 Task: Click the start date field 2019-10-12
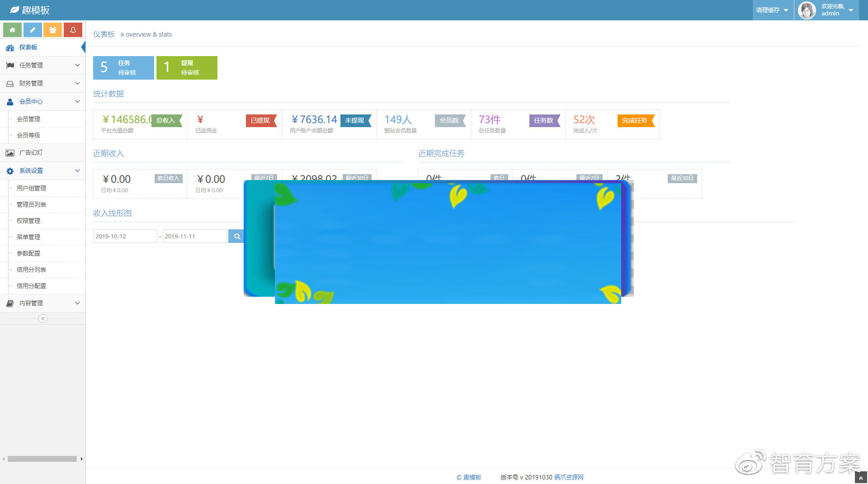pos(125,236)
